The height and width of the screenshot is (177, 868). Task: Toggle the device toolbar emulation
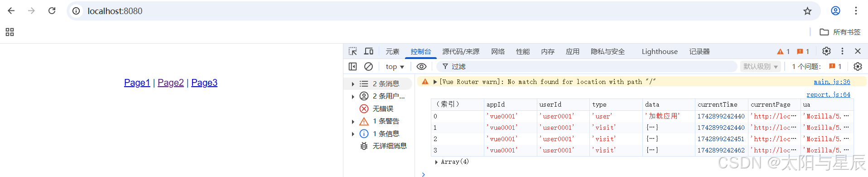(x=369, y=51)
